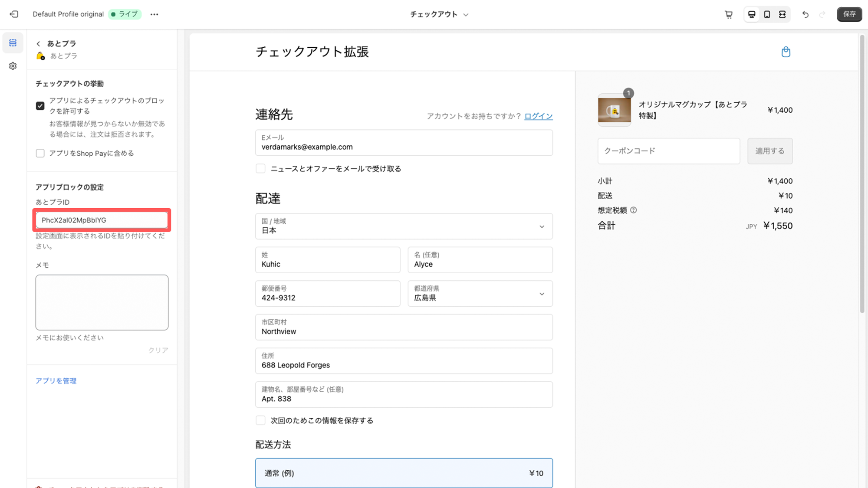The image size is (868, 488).
Task: Click the アプリを管理 link
Action: click(56, 381)
